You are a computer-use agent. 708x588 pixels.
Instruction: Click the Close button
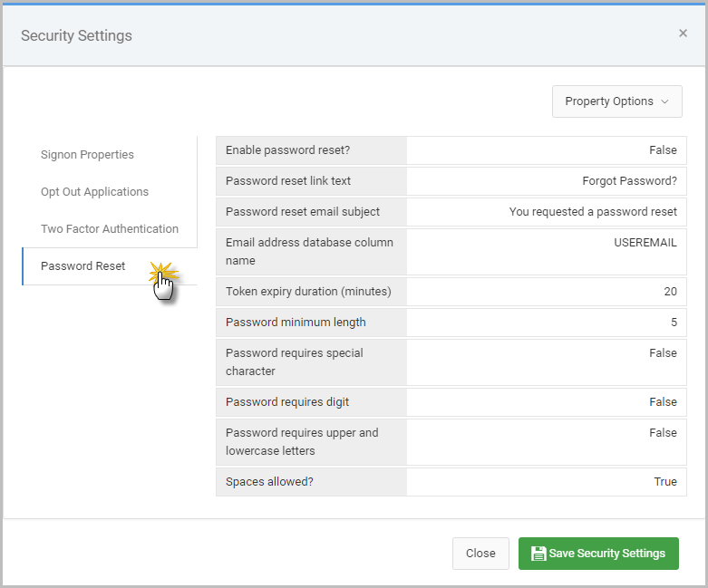[480, 554]
